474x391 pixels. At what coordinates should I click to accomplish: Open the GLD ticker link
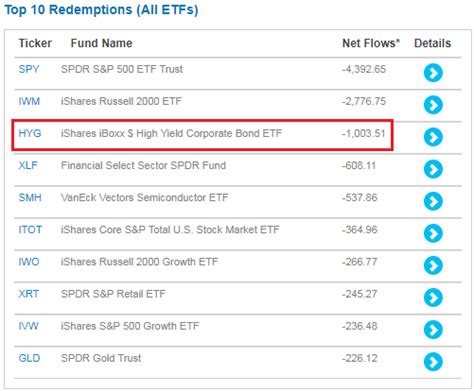[29, 358]
